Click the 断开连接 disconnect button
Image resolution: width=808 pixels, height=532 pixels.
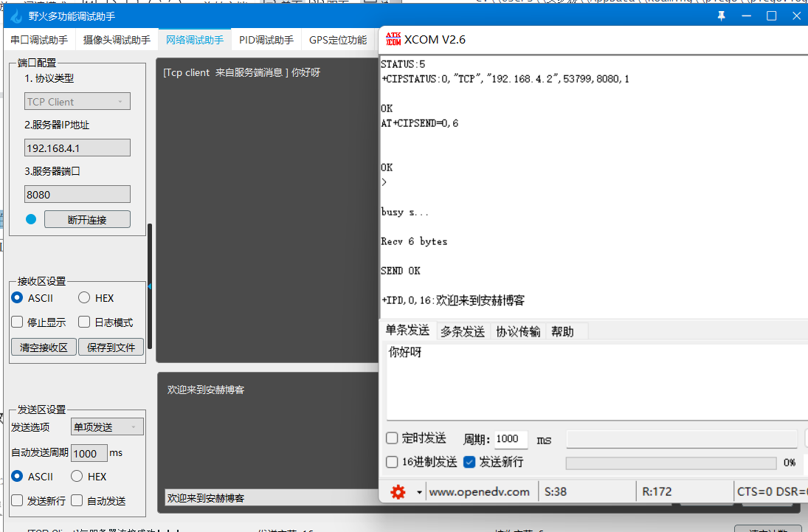(86, 219)
